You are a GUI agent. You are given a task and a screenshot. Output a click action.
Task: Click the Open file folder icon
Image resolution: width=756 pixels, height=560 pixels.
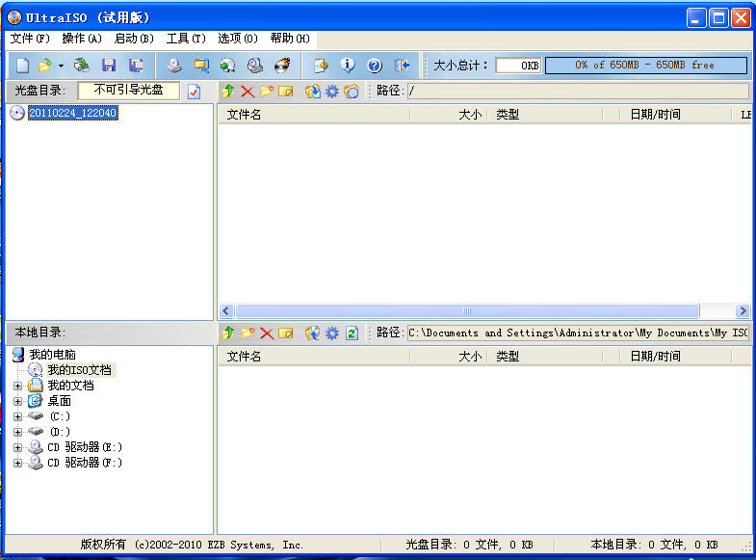(45, 66)
